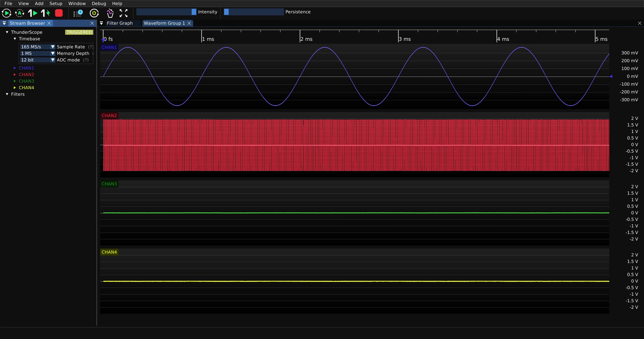Open the View menu
Viewport: 644px width, 339px height.
point(23,4)
